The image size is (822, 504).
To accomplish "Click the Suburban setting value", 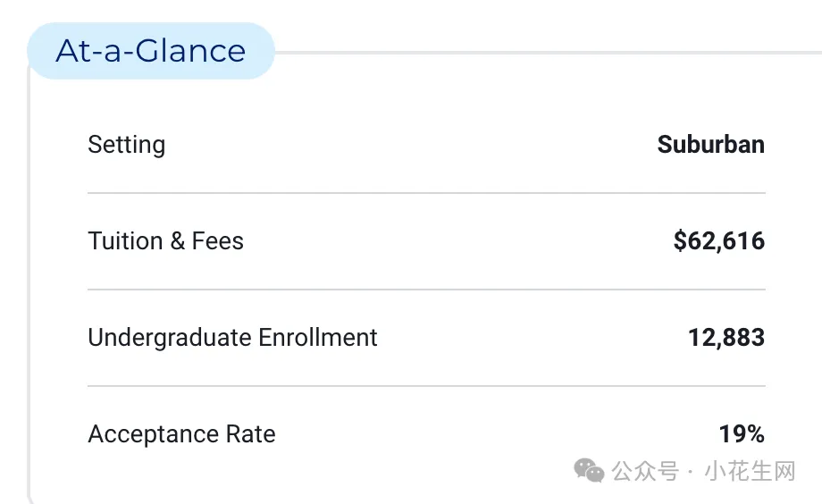I will 711,144.
